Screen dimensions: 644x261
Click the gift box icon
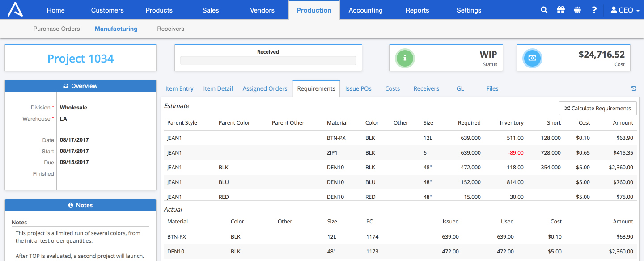coord(561,10)
